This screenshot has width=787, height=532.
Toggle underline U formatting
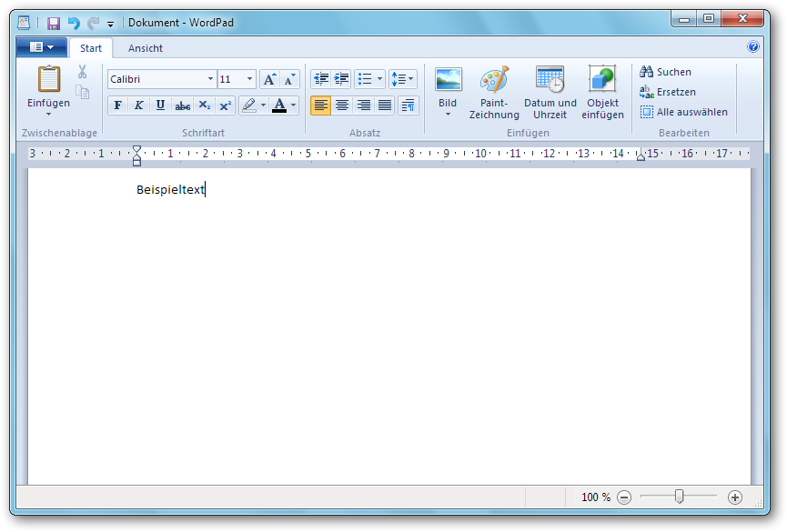tap(161, 105)
